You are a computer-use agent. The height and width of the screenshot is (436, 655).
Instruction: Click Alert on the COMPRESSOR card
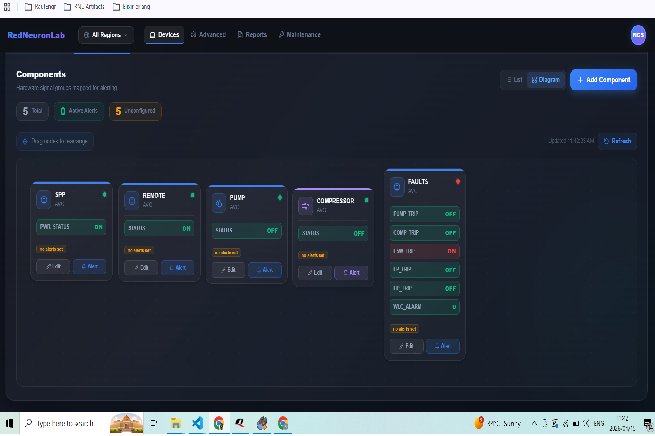click(351, 273)
